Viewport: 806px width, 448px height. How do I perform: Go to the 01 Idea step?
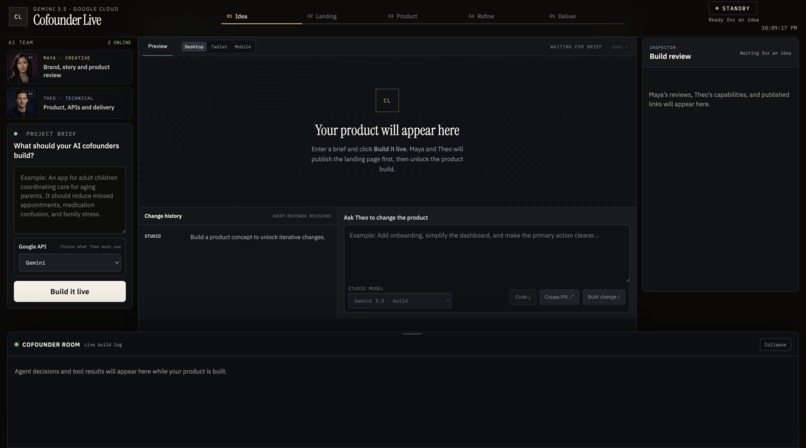click(237, 16)
